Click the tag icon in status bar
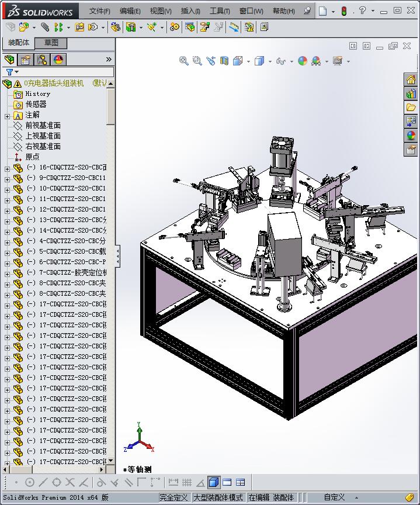 [409, 497]
